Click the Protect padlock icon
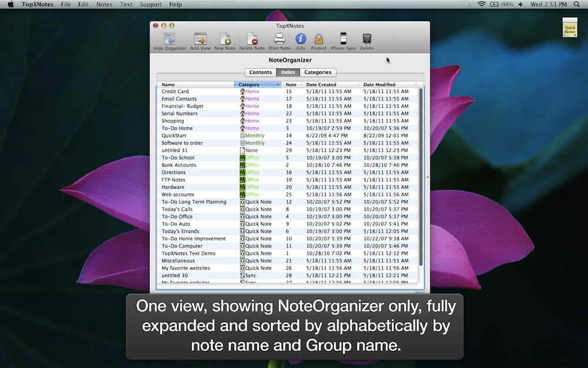This screenshot has height=368, width=588. point(319,39)
